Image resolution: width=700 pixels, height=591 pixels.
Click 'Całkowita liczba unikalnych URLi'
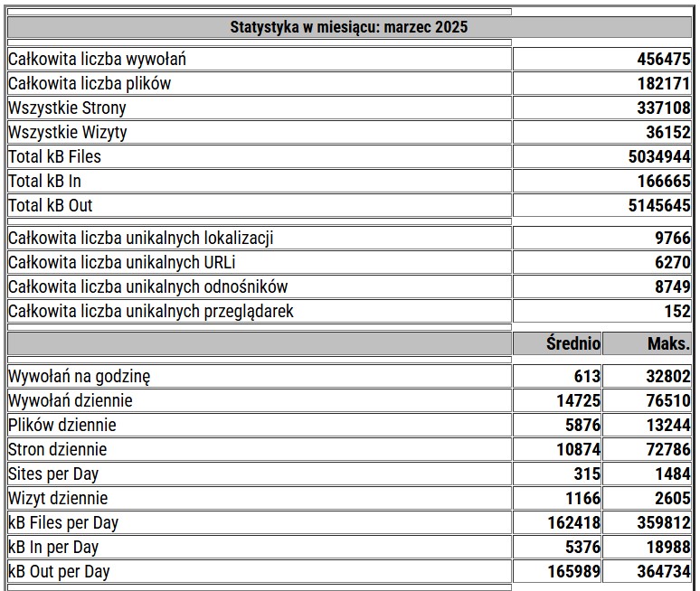tap(121, 262)
